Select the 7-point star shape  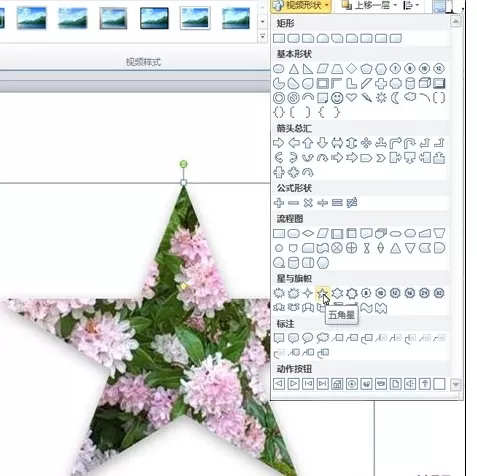[x=351, y=293]
